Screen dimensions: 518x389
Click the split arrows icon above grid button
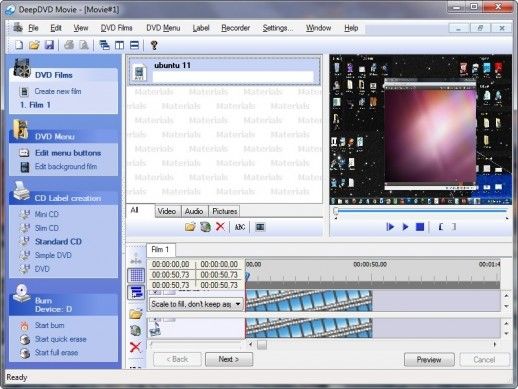coord(136,258)
